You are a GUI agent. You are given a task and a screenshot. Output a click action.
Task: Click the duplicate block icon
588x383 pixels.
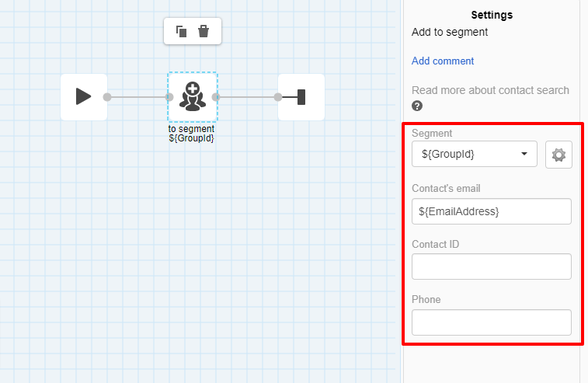pyautogui.click(x=182, y=31)
